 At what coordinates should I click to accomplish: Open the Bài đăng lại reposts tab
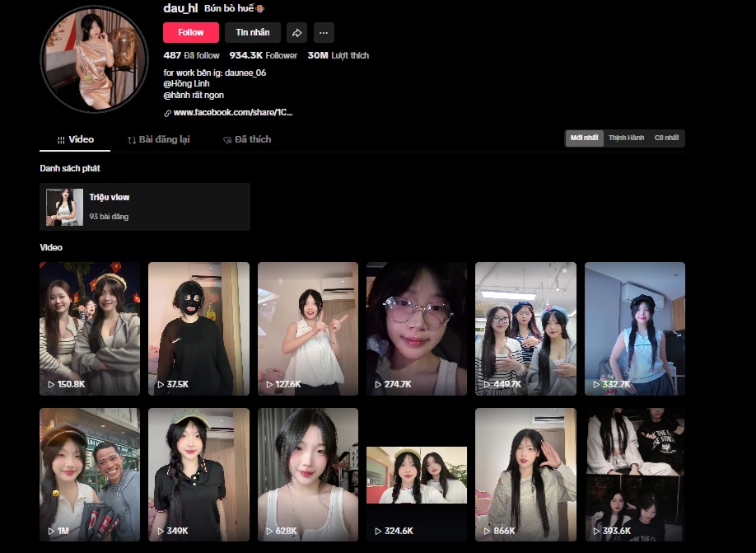point(158,139)
